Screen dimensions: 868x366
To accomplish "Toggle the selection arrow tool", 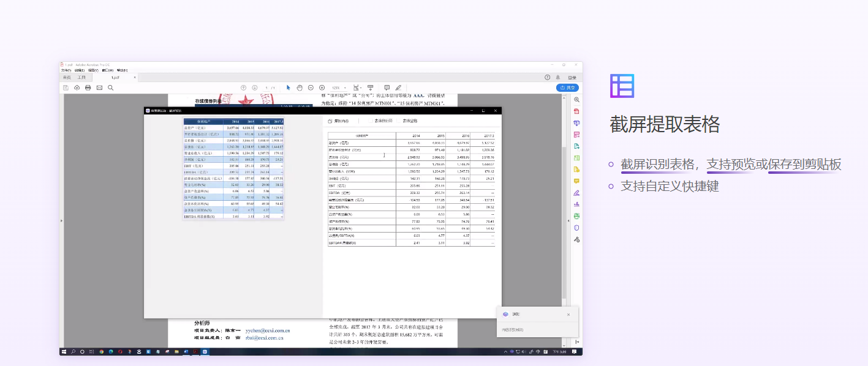I will 289,87.
